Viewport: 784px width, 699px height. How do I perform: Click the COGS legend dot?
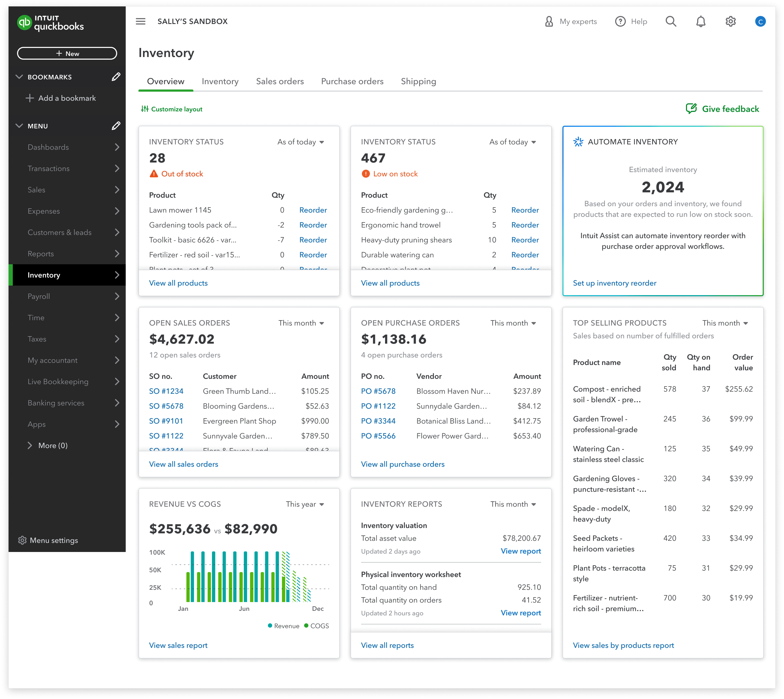coord(306,625)
